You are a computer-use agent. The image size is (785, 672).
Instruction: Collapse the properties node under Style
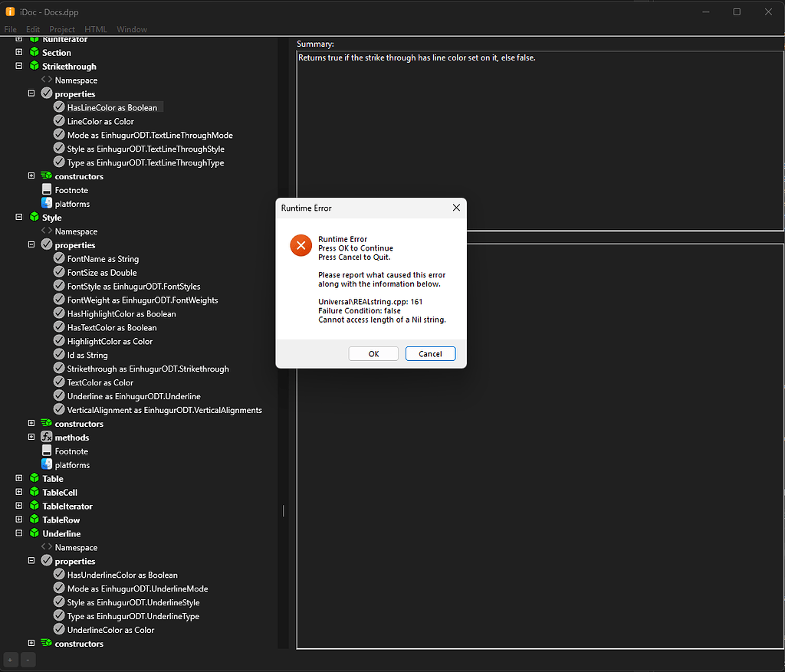(31, 244)
